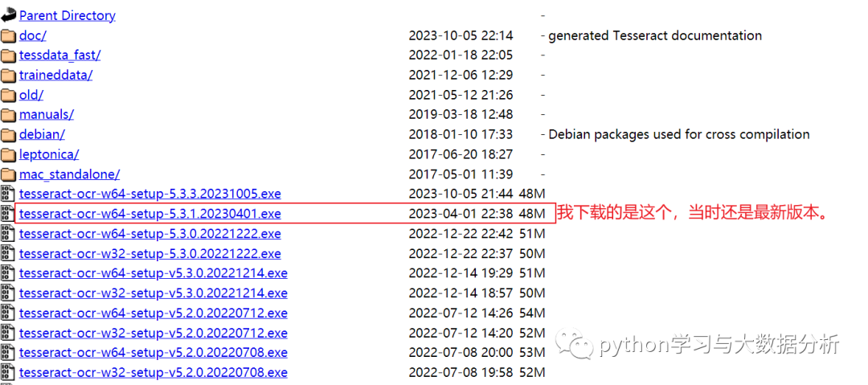This screenshot has height=385, width=868.
Task: Click the folder icon beside doc/
Action: 8,36
